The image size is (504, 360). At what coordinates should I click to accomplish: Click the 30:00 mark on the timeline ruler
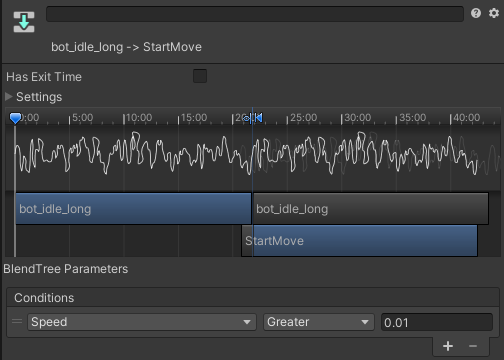pyautogui.click(x=357, y=118)
